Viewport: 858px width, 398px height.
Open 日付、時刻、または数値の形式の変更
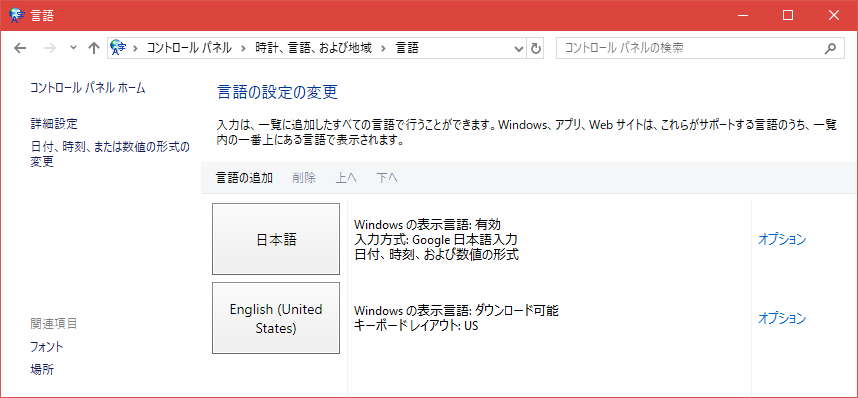(x=110, y=154)
